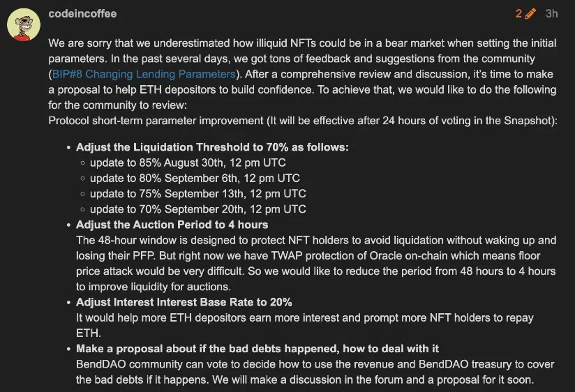
Task: Click the solid bullet before Auction Period heading
Action: (x=69, y=225)
